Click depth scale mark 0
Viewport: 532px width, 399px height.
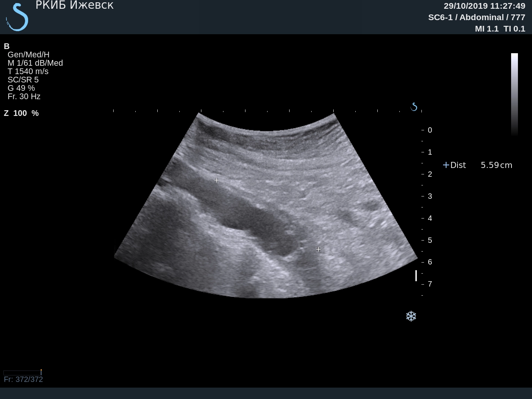[430, 130]
